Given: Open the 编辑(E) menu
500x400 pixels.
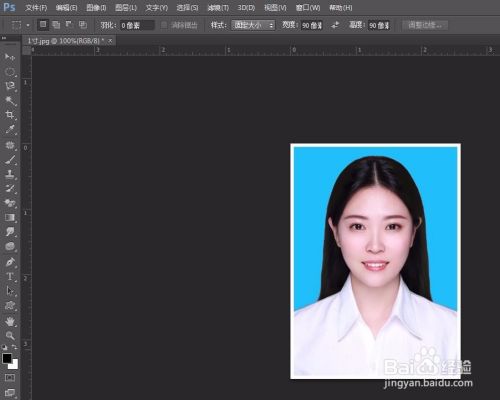Looking at the screenshot, I should click(x=66, y=8).
